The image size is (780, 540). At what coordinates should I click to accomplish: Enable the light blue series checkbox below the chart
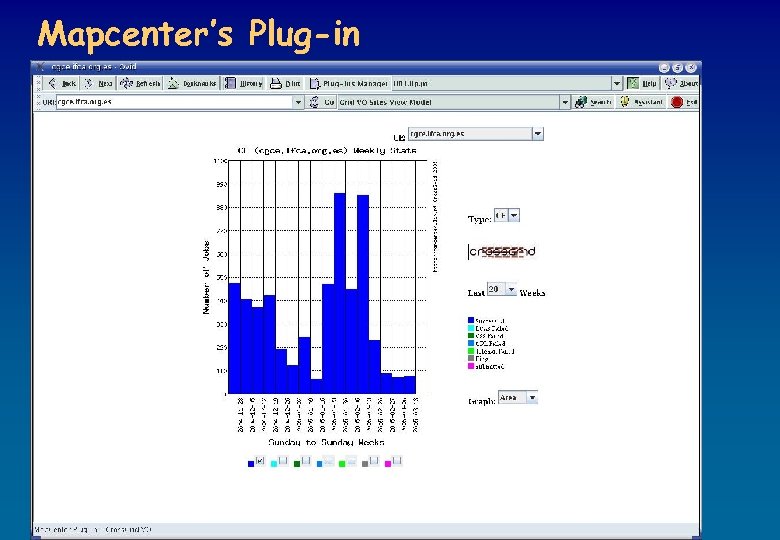tap(328, 461)
